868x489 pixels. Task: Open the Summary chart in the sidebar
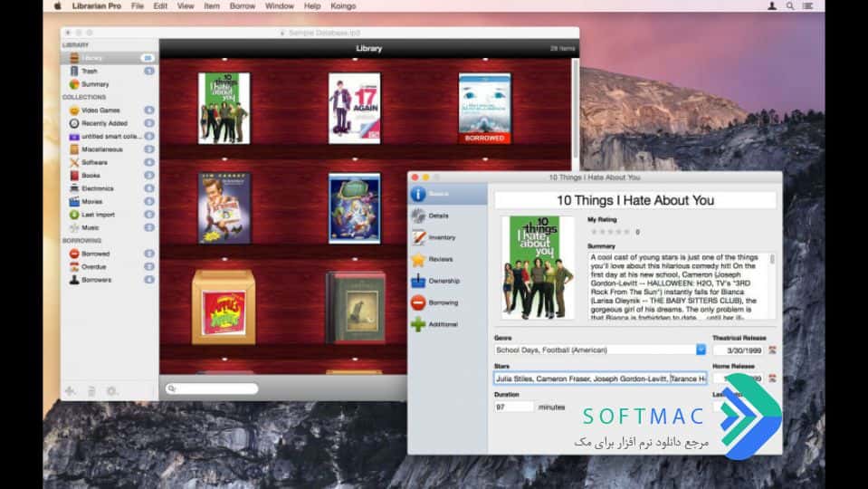point(109,84)
